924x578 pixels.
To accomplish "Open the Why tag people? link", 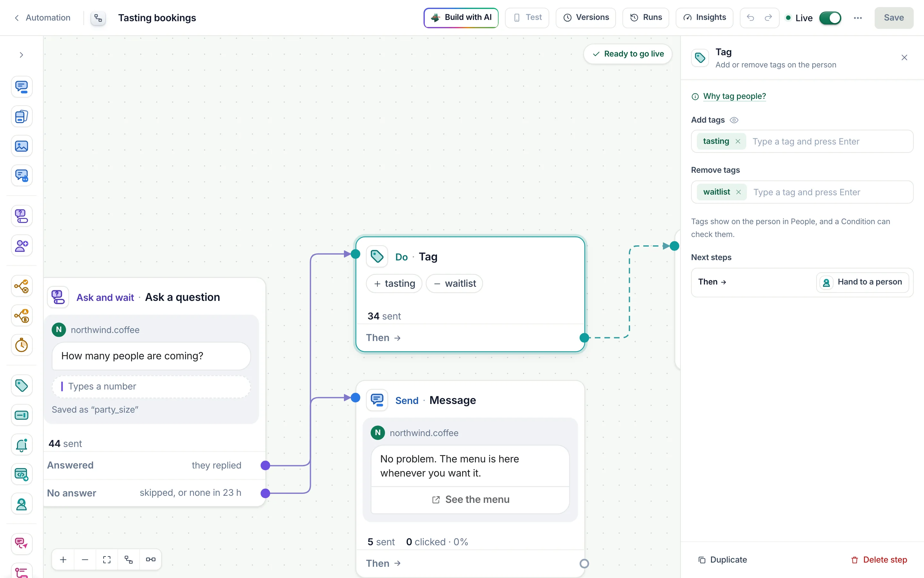I will [x=734, y=96].
